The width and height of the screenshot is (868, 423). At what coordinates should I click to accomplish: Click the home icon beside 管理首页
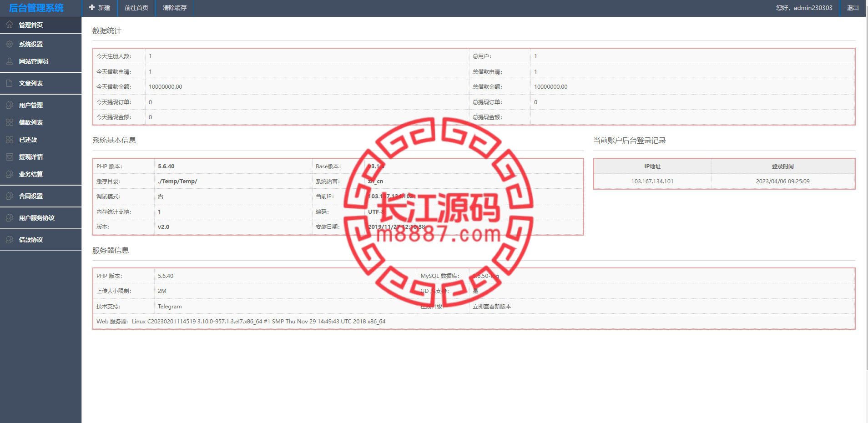tap(10, 25)
